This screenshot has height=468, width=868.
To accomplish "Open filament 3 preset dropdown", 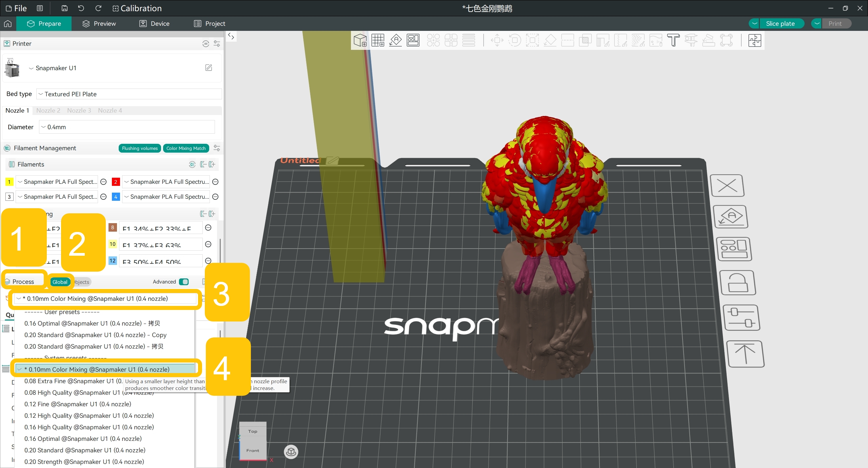I will point(57,197).
